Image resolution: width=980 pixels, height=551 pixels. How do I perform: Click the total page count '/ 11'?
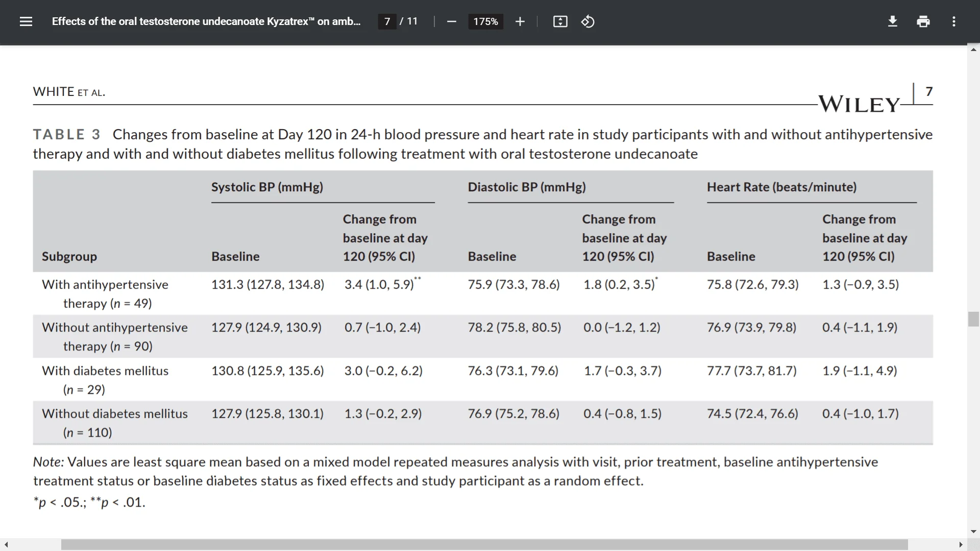408,21
